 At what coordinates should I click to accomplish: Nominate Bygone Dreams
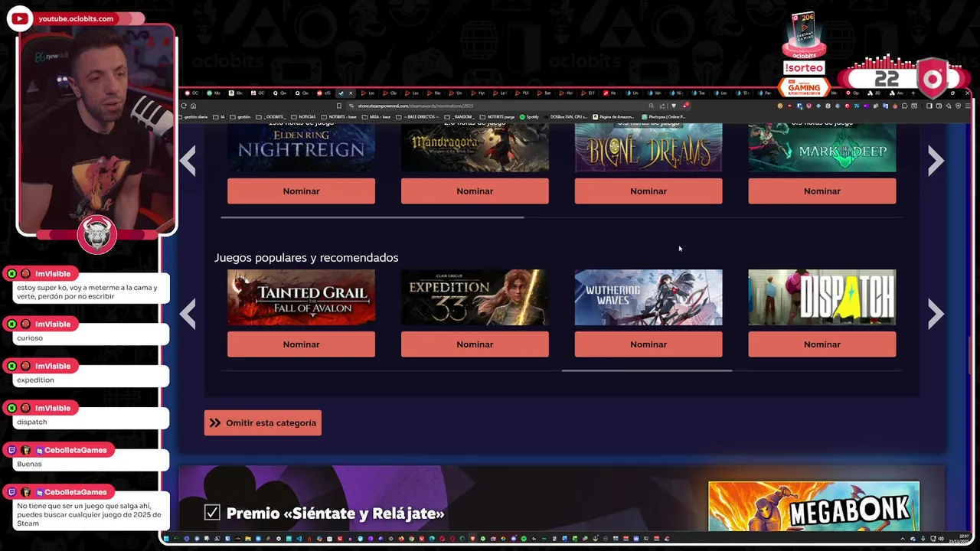point(648,191)
